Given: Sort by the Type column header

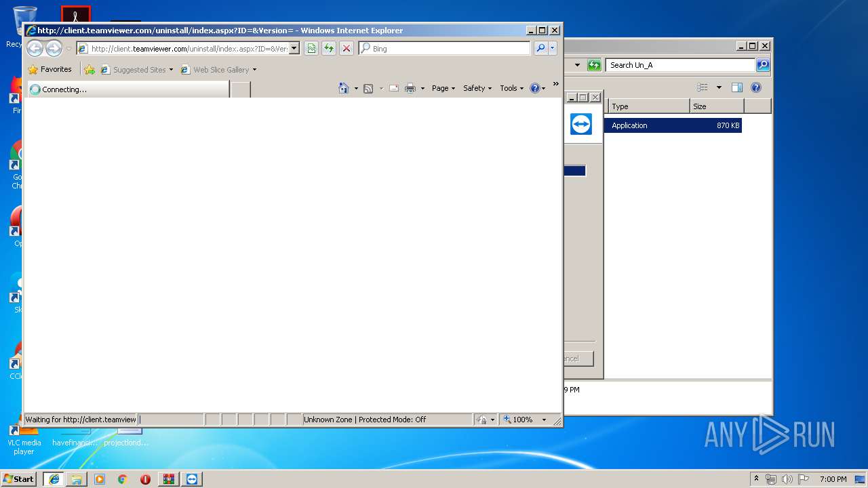Looking at the screenshot, I should pyautogui.click(x=649, y=106).
